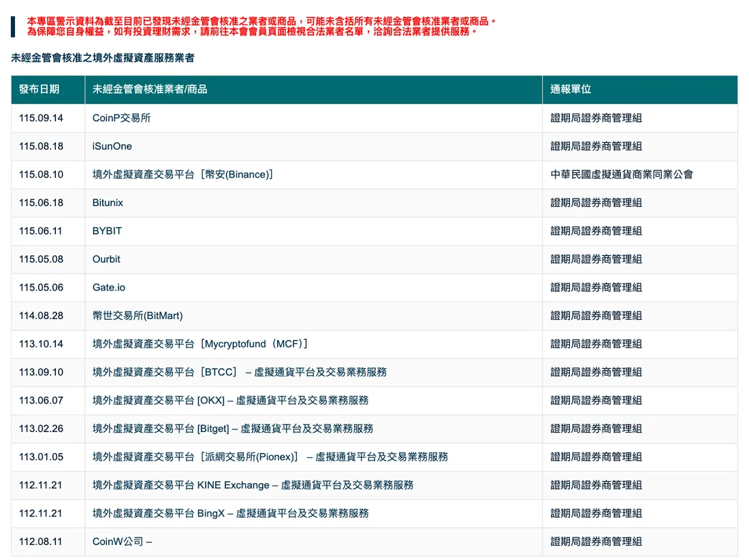The image size is (749, 560).
Task: Open the 派網交易所(Pionex) entry
Action: coord(270,457)
